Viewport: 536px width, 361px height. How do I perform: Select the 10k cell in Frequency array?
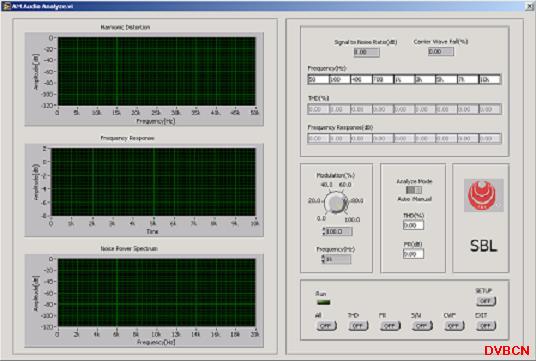[490, 79]
